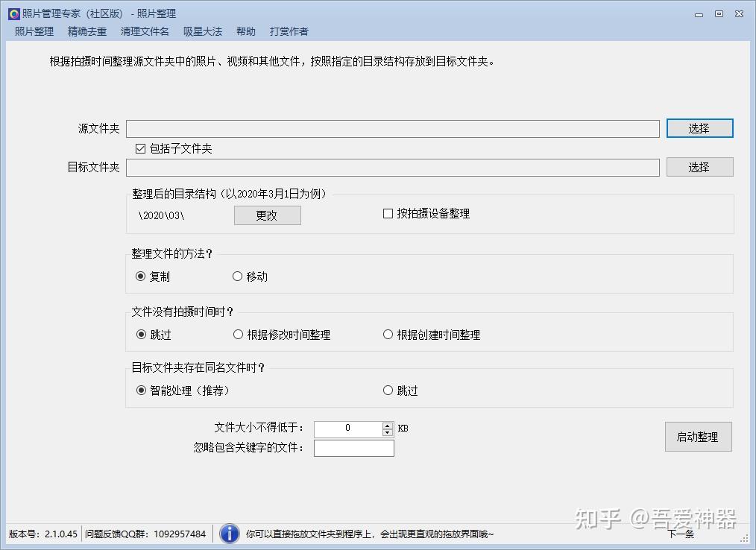Decrease file size with spinner down arrow
This screenshot has width=756, height=550.
click(388, 432)
